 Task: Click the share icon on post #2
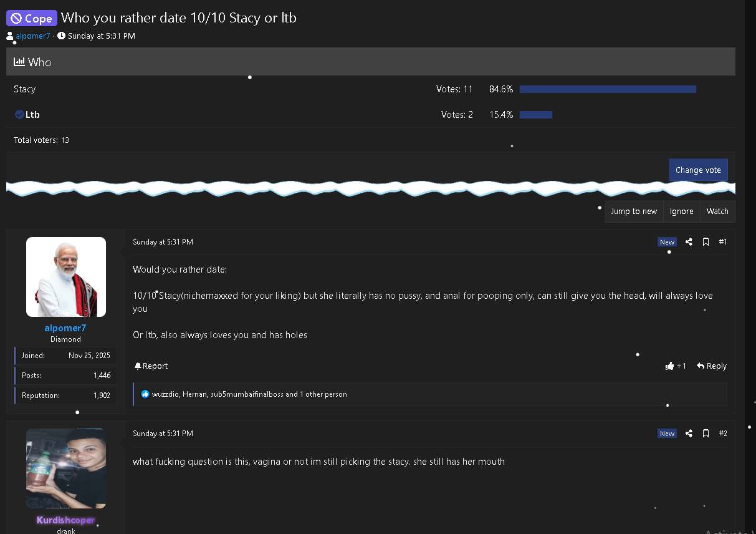(x=689, y=434)
